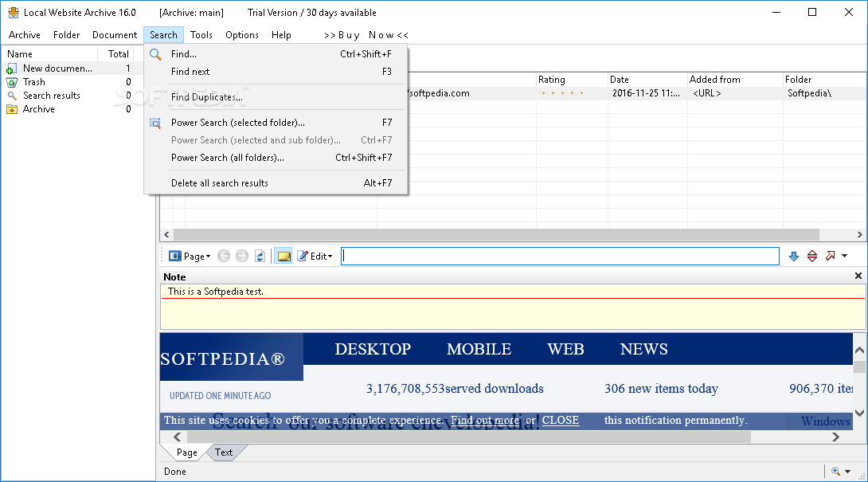Viewport: 868px width, 482px height.
Task: Click the blue down arrow icon
Action: coord(794,256)
